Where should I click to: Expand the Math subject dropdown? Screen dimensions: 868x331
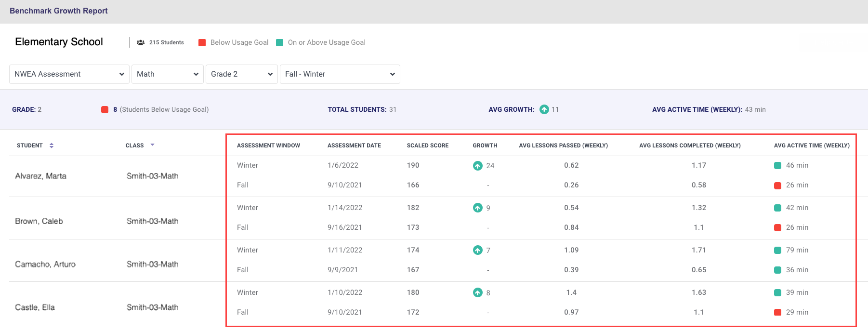(x=167, y=74)
